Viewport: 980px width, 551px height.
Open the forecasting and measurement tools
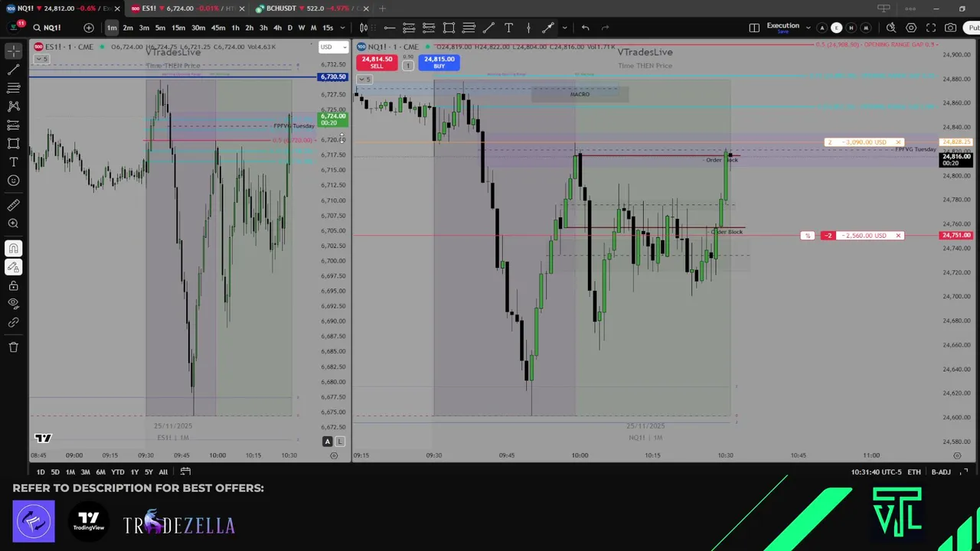tap(14, 125)
